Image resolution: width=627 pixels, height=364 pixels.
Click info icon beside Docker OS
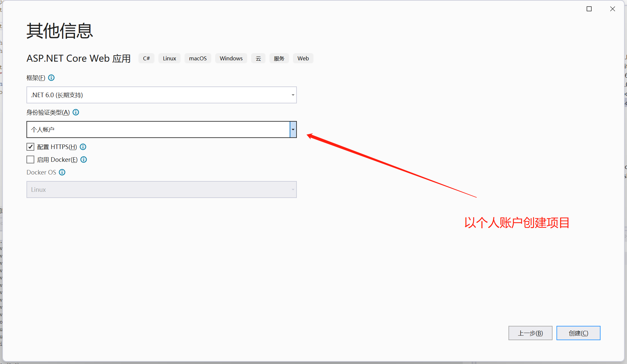62,172
